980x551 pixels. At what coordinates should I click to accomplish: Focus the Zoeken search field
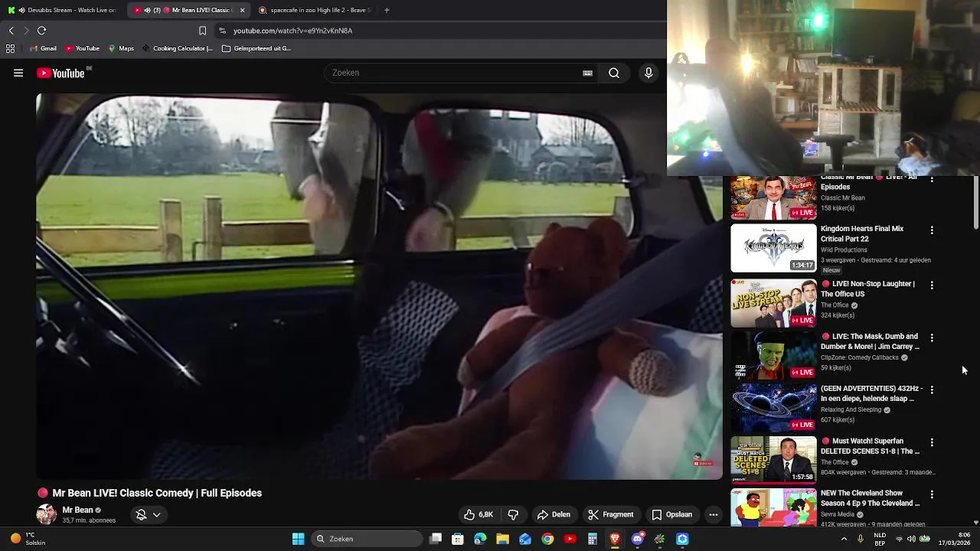[x=456, y=73]
